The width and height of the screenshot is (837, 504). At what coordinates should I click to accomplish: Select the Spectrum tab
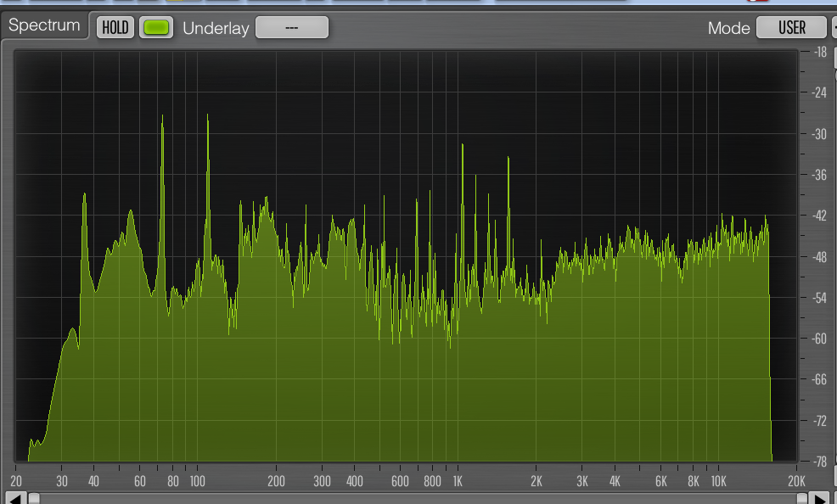point(44,25)
